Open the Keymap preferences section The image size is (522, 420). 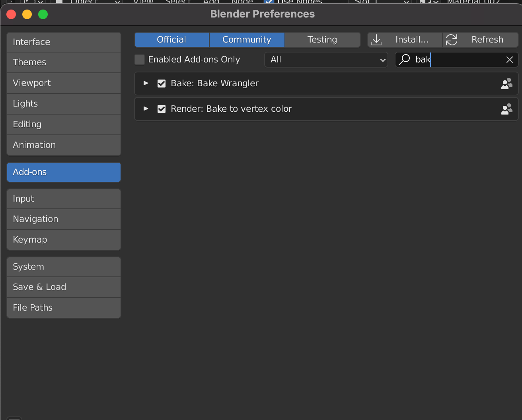[x=64, y=240]
